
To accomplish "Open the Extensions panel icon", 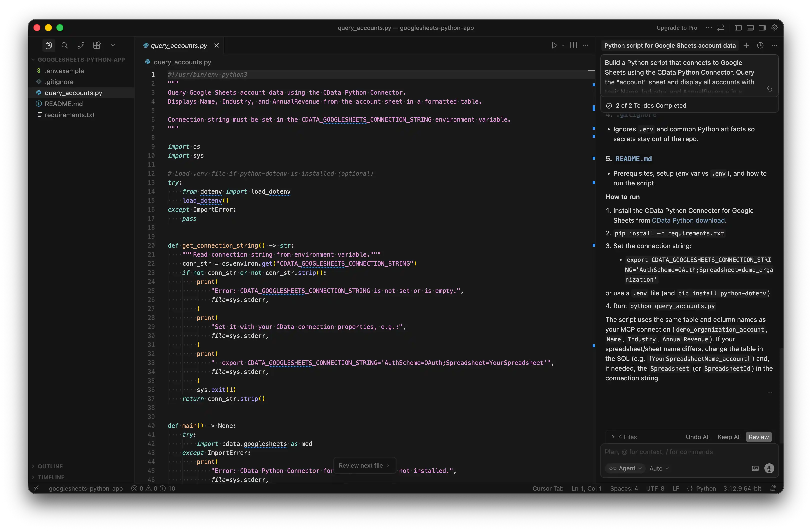I will pyautogui.click(x=97, y=45).
